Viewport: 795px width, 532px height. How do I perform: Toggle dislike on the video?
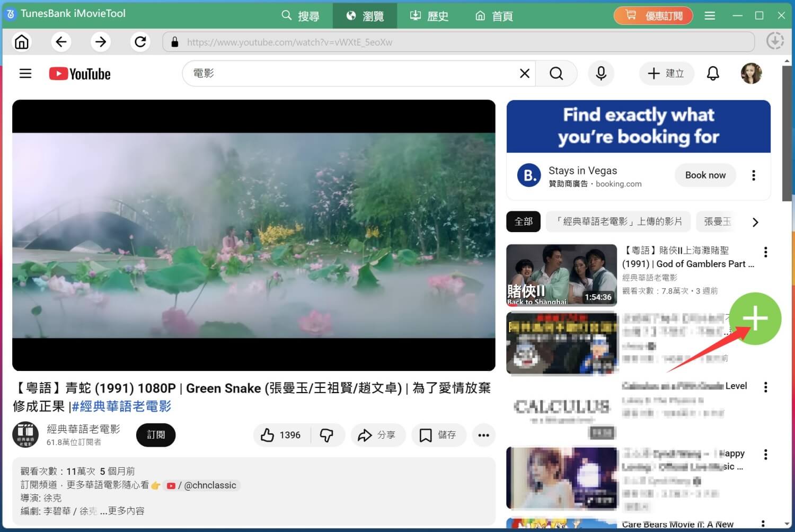(x=328, y=435)
